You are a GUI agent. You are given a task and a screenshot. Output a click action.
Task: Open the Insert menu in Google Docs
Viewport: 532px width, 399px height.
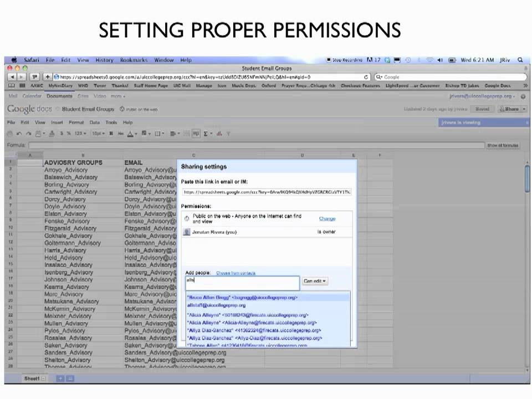[57, 122]
